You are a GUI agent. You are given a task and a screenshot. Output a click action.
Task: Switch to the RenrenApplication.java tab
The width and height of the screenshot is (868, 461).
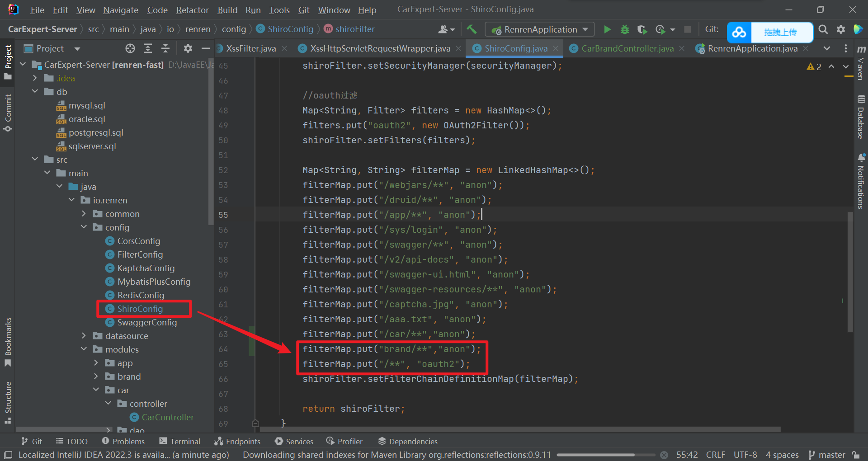[x=752, y=48]
